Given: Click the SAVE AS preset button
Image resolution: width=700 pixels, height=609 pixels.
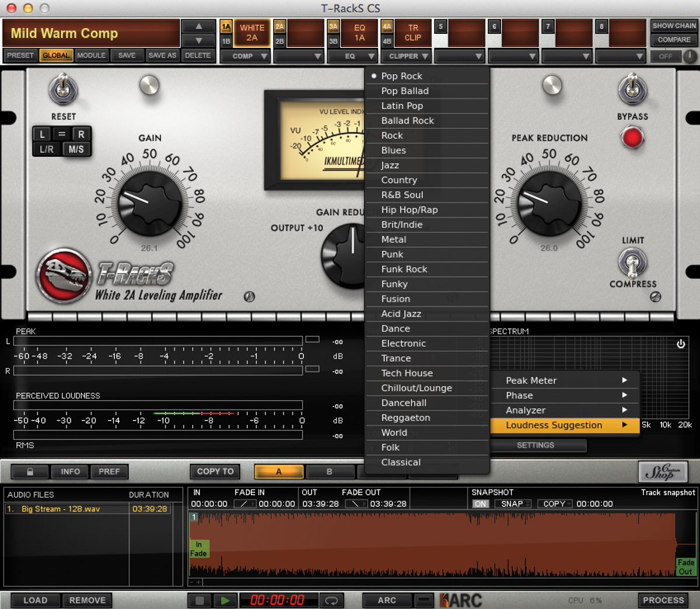Looking at the screenshot, I should [x=162, y=55].
